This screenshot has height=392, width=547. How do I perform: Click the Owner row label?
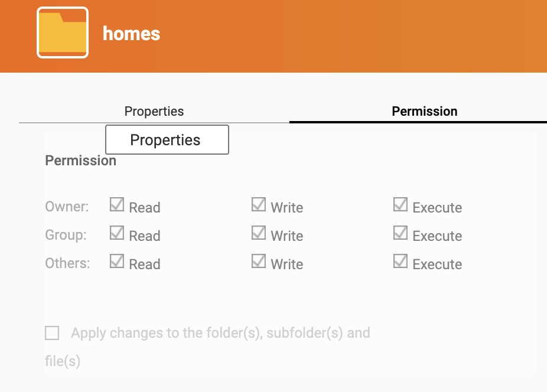[67, 207]
